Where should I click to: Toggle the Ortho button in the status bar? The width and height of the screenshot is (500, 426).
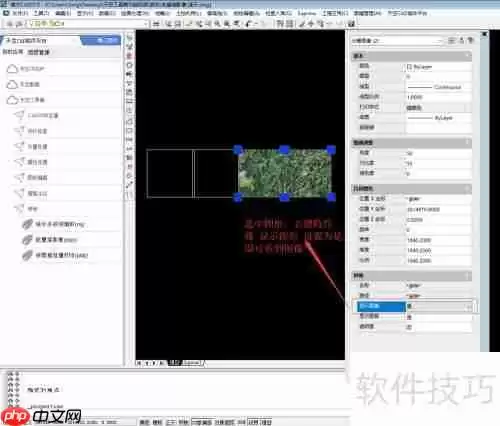click(171, 422)
